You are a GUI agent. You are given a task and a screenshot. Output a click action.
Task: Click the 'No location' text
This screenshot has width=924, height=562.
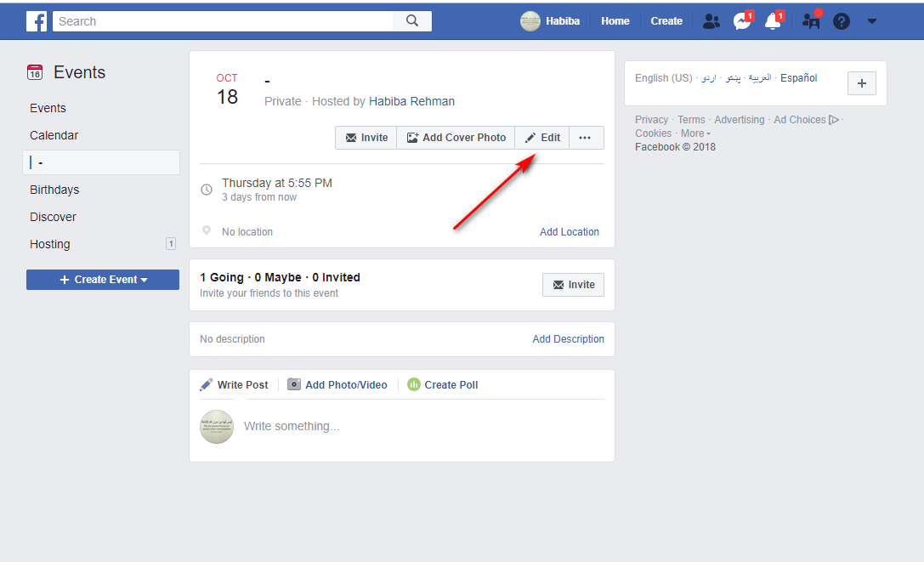coord(247,232)
